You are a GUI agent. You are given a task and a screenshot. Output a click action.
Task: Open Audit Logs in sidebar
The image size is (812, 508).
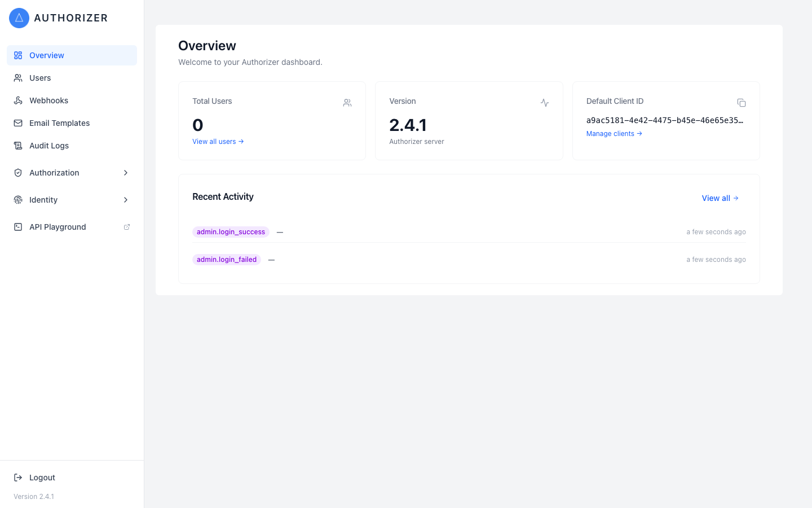(x=72, y=146)
